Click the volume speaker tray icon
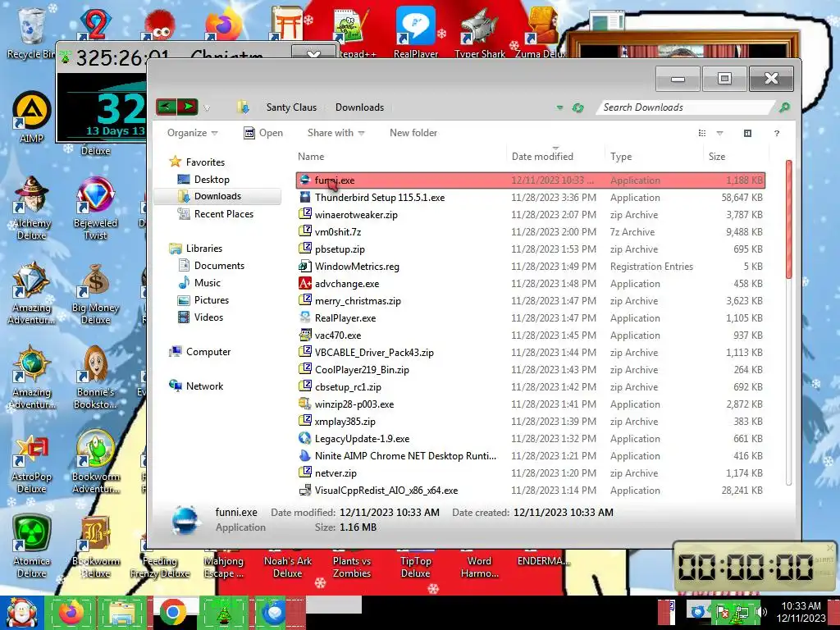 [x=760, y=612]
